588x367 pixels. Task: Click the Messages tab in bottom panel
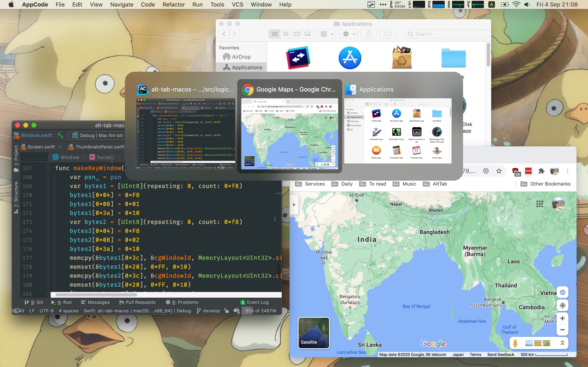[95, 302]
